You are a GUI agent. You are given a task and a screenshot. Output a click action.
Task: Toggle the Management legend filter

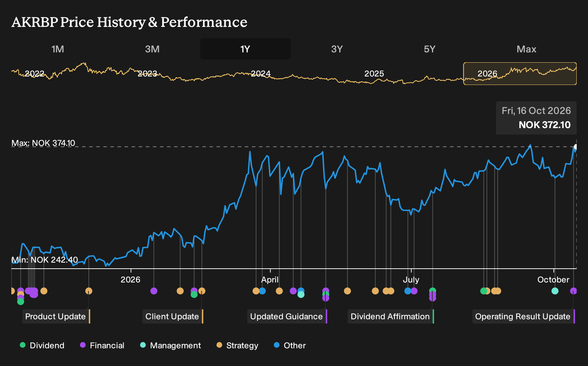tap(171, 345)
